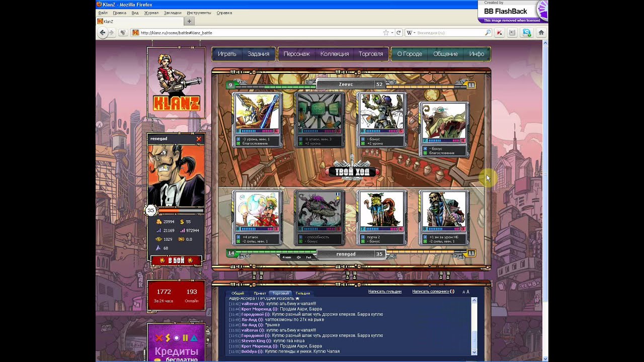This screenshot has height=362, width=644.
Task: Select the green goblin card 'порча 2'
Action: tap(381, 217)
